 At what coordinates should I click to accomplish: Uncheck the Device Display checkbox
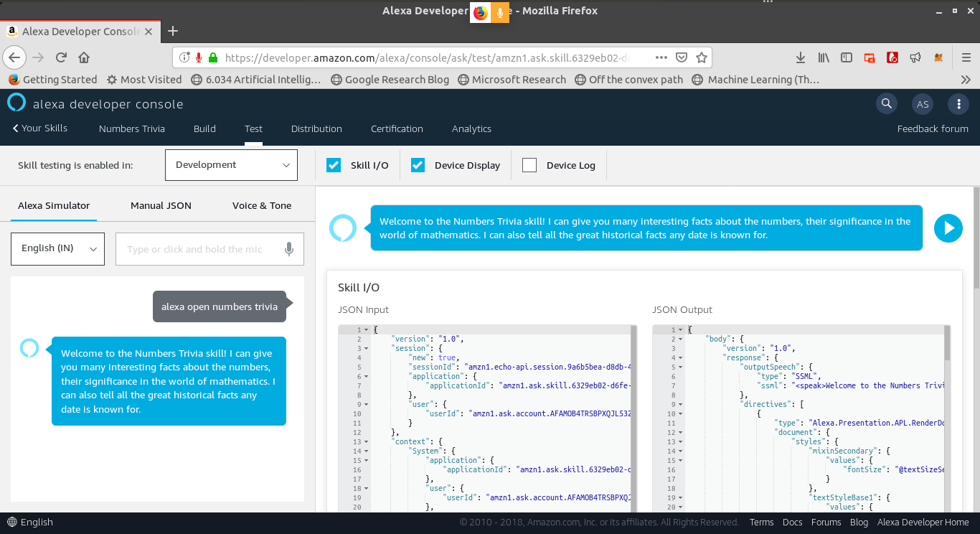point(418,165)
